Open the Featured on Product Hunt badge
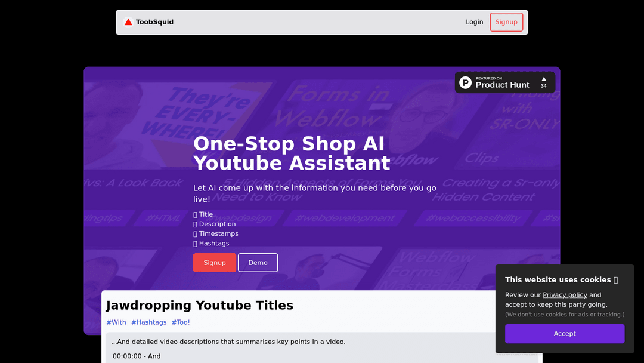644x363 pixels. point(505,82)
